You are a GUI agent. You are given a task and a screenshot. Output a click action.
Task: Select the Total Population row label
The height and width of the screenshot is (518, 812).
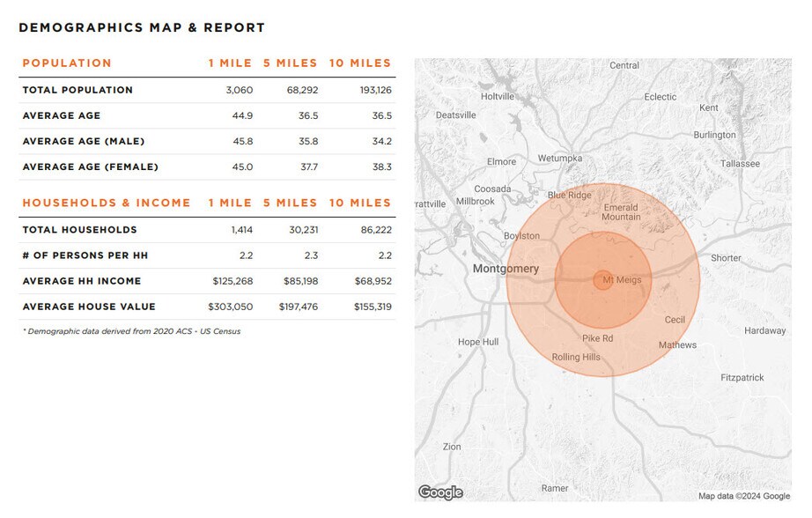click(78, 90)
